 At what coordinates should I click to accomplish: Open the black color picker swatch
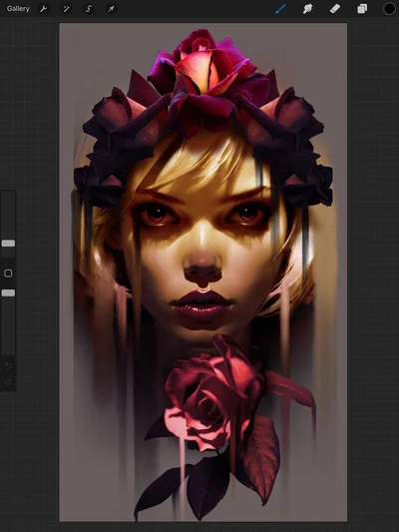(389, 9)
